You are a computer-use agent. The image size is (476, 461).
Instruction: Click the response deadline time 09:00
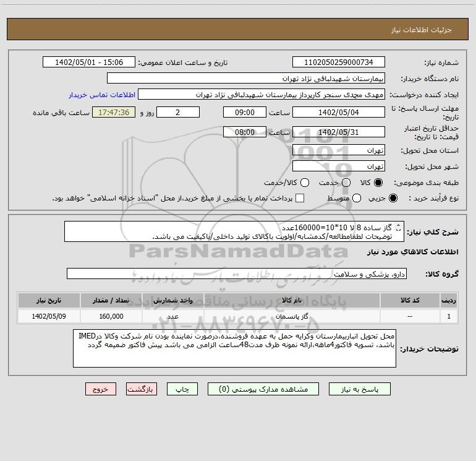[245, 112]
